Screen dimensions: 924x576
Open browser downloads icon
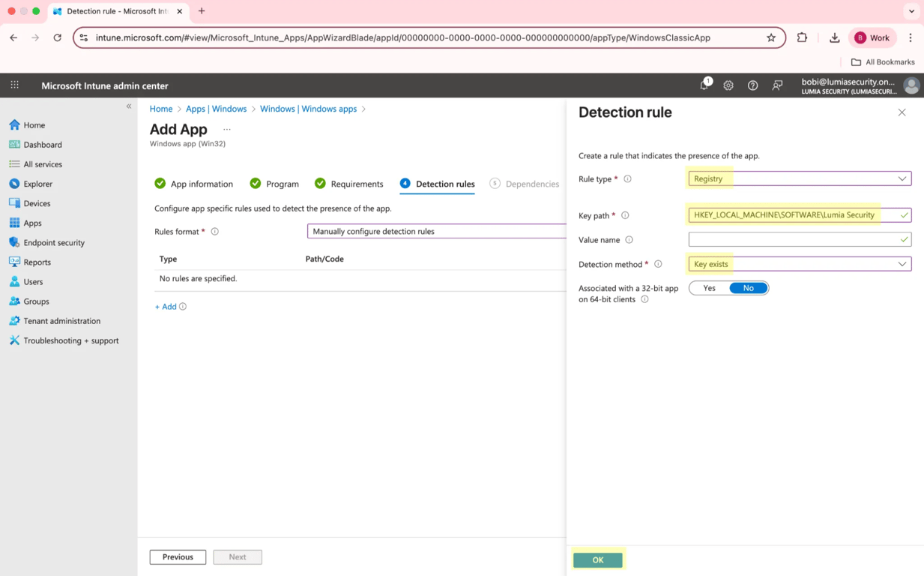pos(834,37)
